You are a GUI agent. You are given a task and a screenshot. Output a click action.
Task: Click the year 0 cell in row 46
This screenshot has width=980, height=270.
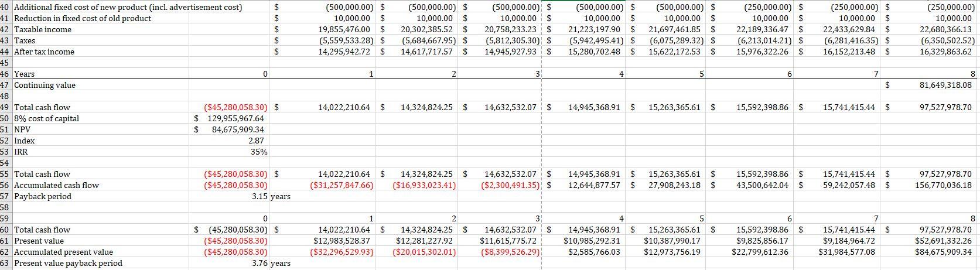point(230,74)
